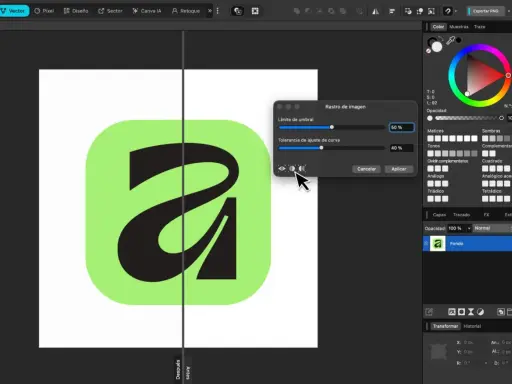Screen dimensions: 512x384
Task: Pick the color eyedropper tool
Action: coord(450,41)
